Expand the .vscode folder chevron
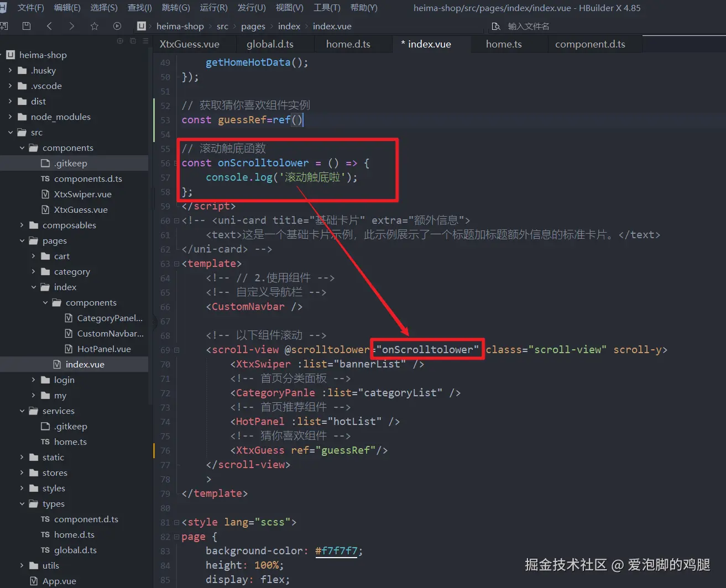The width and height of the screenshot is (726, 588). [x=10, y=86]
